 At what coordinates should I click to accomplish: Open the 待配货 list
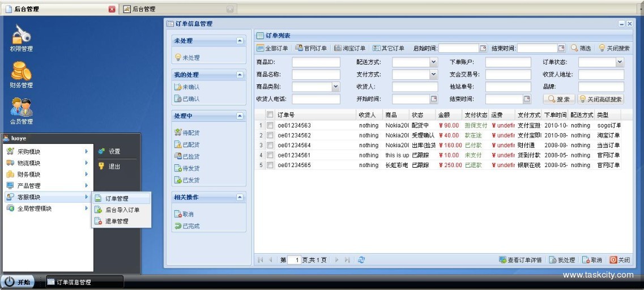[x=187, y=133]
